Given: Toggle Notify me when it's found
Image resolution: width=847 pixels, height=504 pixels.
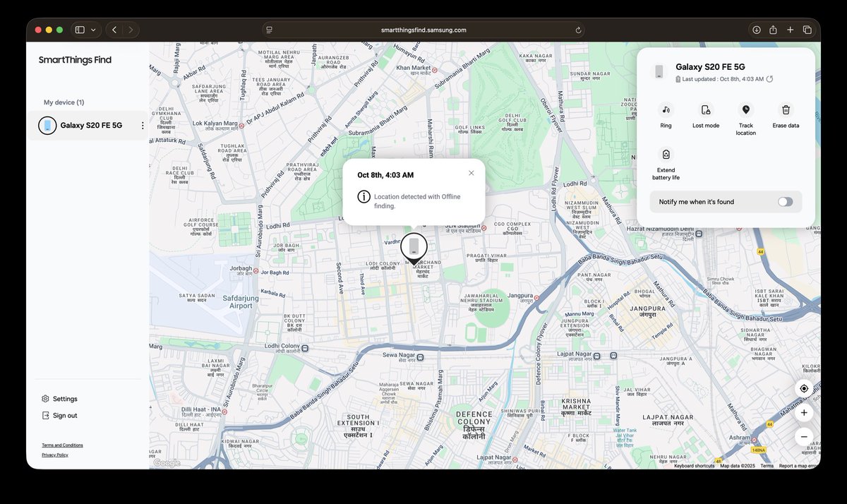Looking at the screenshot, I should tap(785, 202).
